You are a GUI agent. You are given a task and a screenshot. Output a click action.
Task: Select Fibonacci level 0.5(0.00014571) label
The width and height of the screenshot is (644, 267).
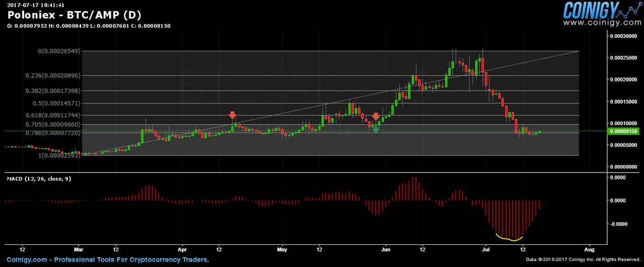click(55, 103)
